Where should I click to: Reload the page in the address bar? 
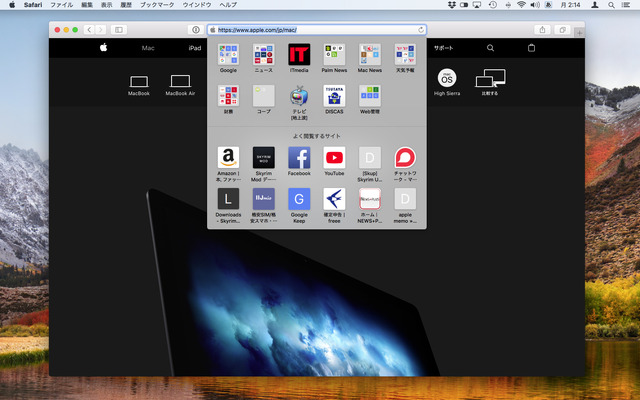pyautogui.click(x=421, y=30)
